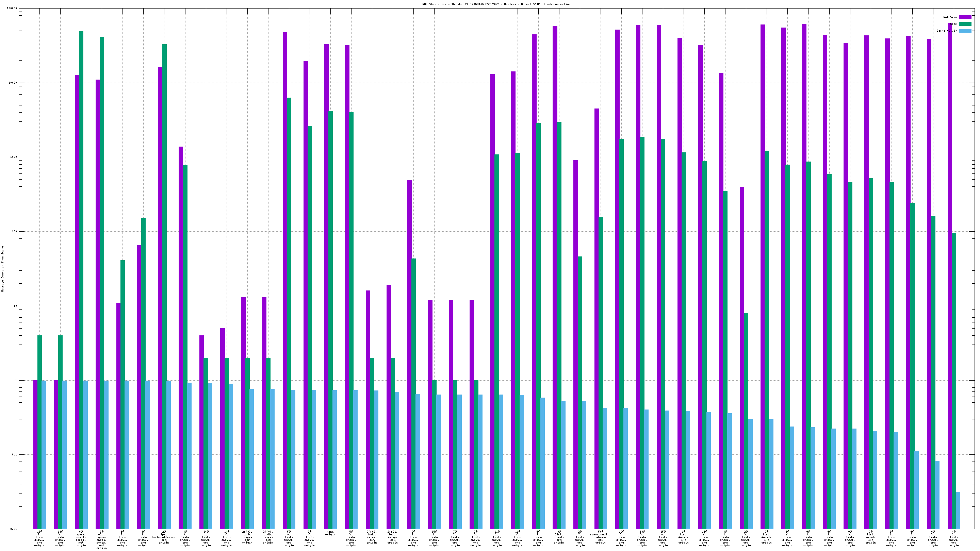Click the old.spam.dnsbl.sorbs.net origin x-axis label
Screen dimensions: 980x551
point(102,539)
